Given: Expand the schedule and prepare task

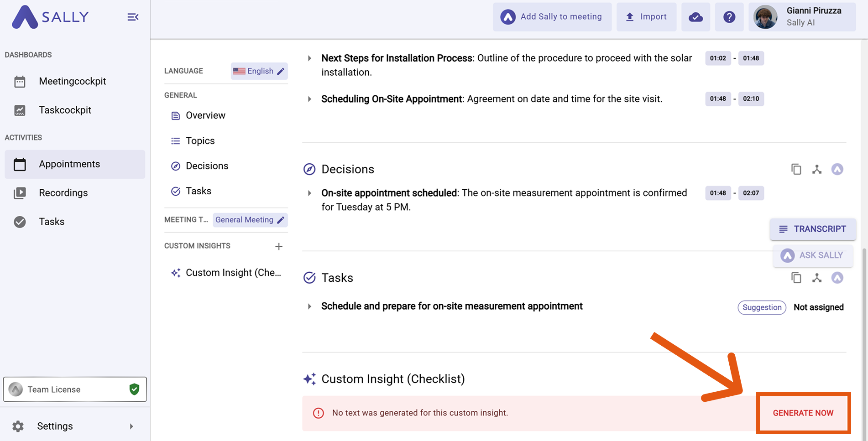Looking at the screenshot, I should [x=309, y=306].
